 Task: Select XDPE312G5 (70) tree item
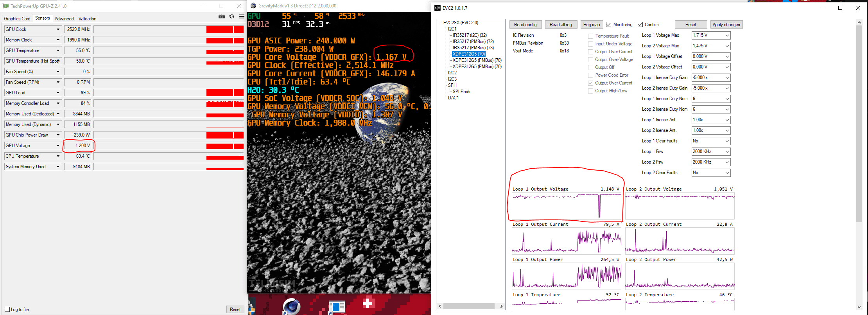pos(468,54)
